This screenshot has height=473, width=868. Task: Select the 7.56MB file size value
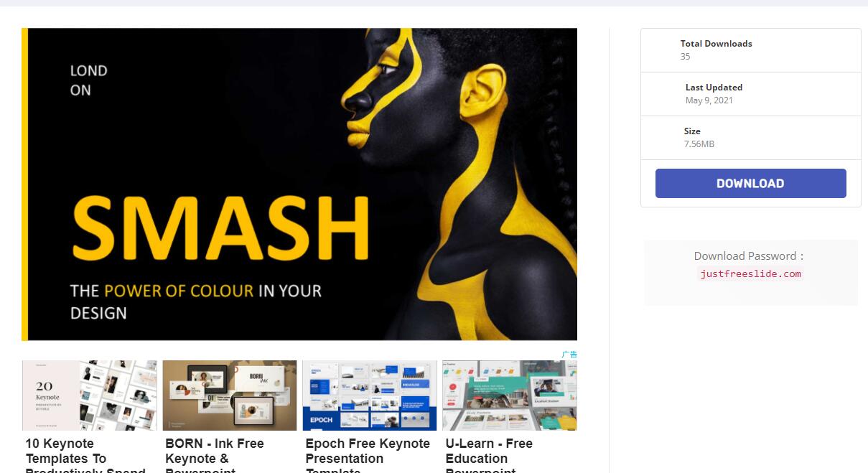click(699, 144)
